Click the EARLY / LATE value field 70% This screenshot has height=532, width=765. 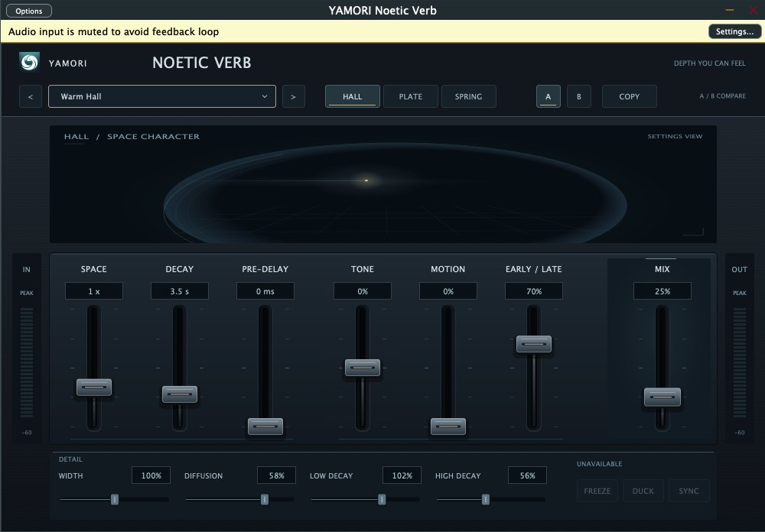534,291
